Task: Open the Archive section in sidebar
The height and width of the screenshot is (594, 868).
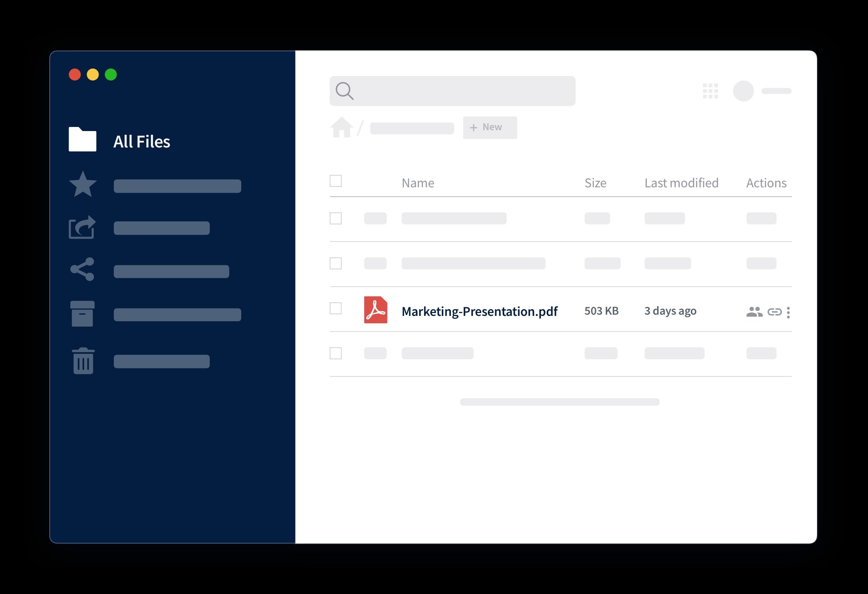Action: coord(83,313)
